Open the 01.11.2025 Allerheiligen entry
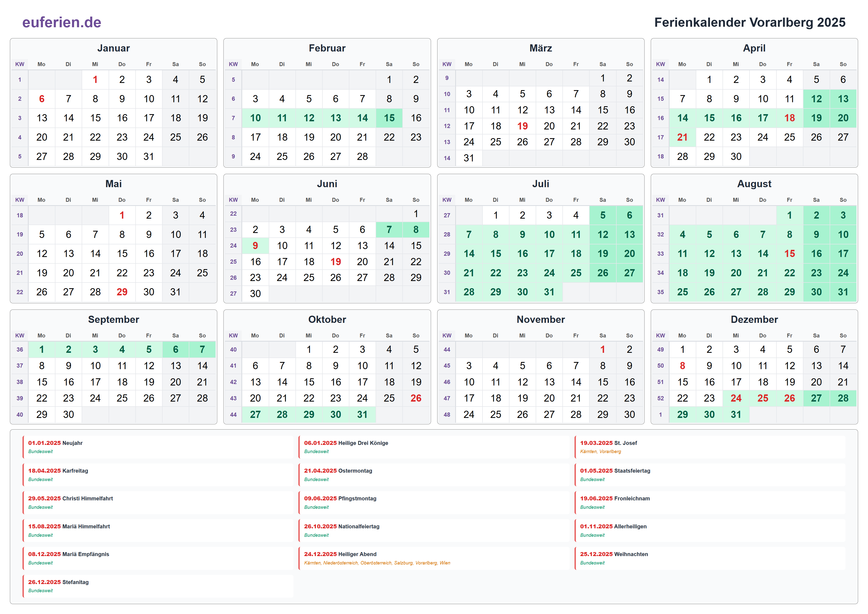The height and width of the screenshot is (614, 868). pos(710,530)
